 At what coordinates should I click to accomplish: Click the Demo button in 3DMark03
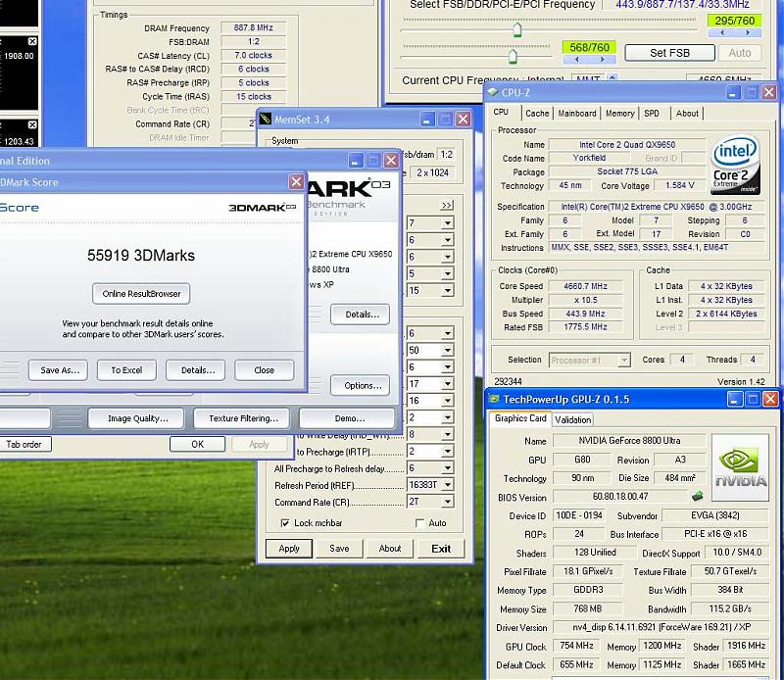click(x=348, y=418)
